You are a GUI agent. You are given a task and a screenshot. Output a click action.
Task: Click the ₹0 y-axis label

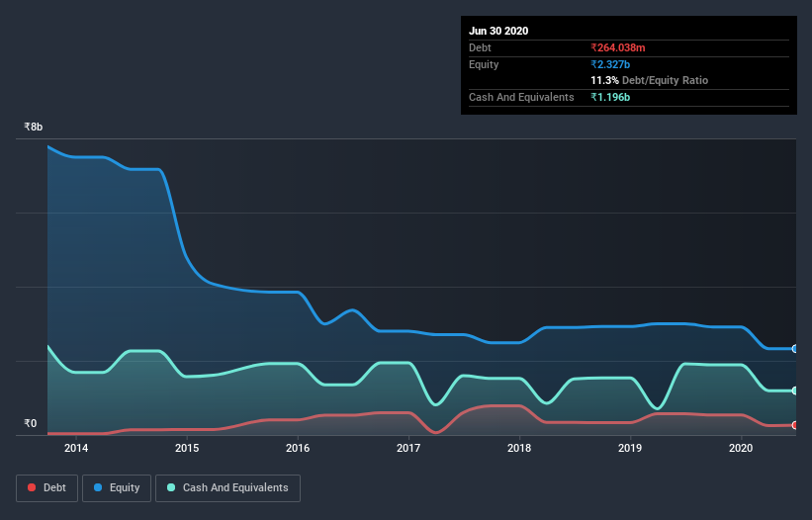pos(31,423)
